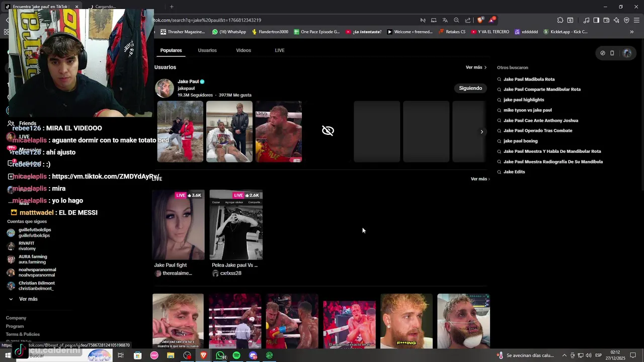Switch to the Videos tab
The height and width of the screenshot is (362, 644).
click(244, 50)
